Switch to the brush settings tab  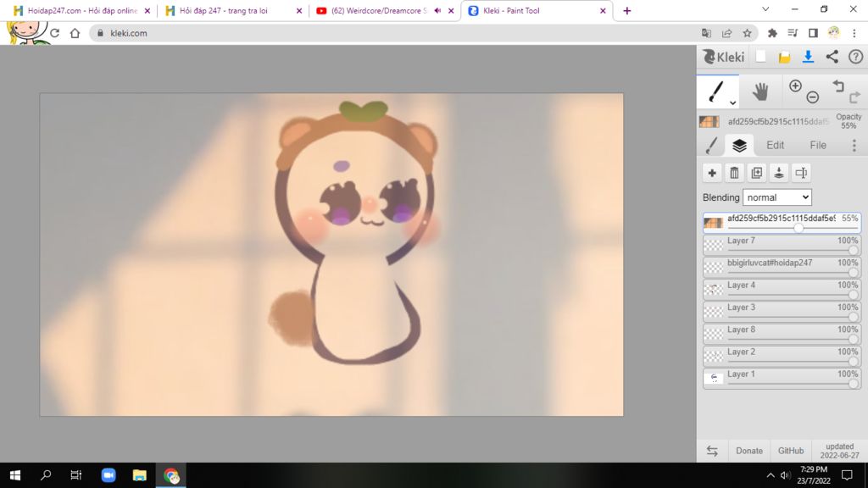(x=712, y=145)
